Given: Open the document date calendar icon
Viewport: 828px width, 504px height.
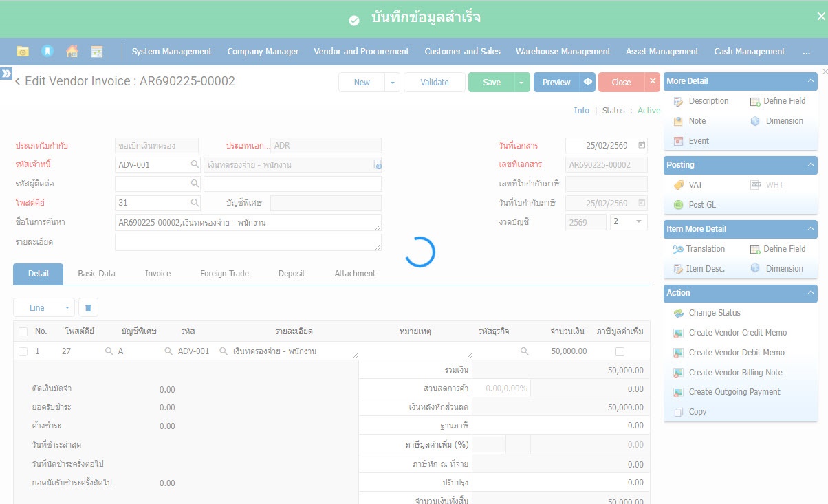Looking at the screenshot, I should [642, 145].
